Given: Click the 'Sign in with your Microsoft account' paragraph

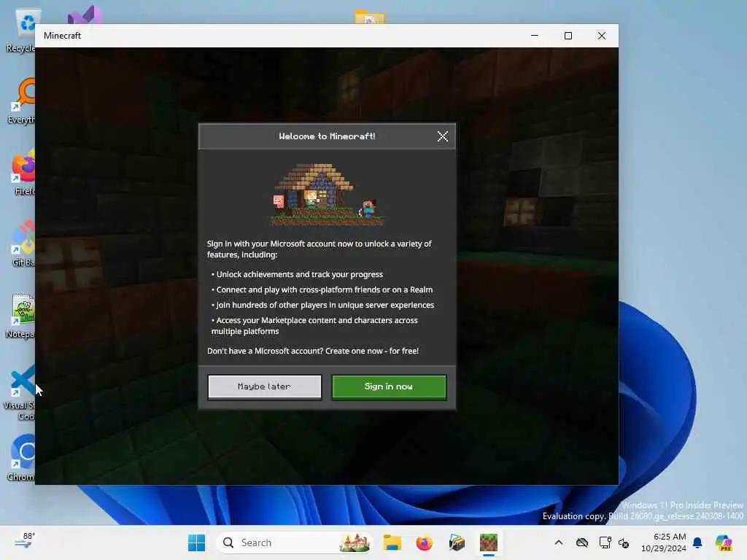Looking at the screenshot, I should (x=320, y=249).
